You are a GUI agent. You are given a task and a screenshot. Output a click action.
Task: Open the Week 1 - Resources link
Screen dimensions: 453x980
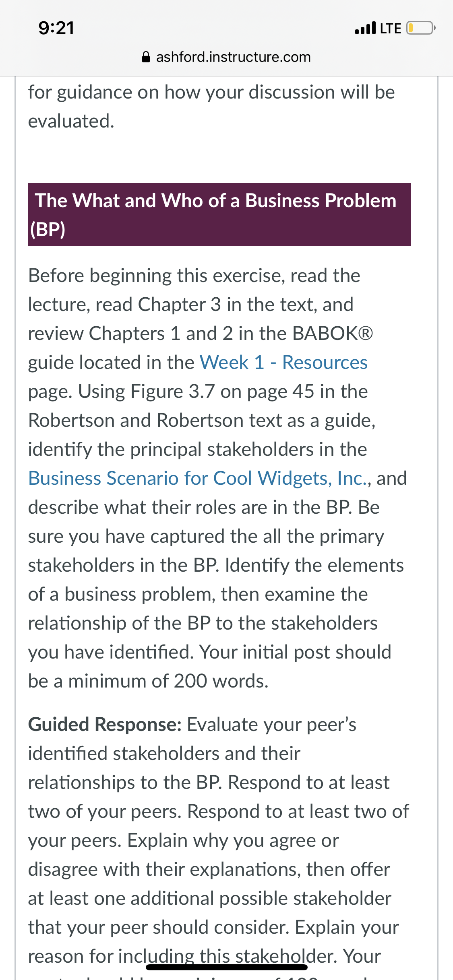coord(283,362)
